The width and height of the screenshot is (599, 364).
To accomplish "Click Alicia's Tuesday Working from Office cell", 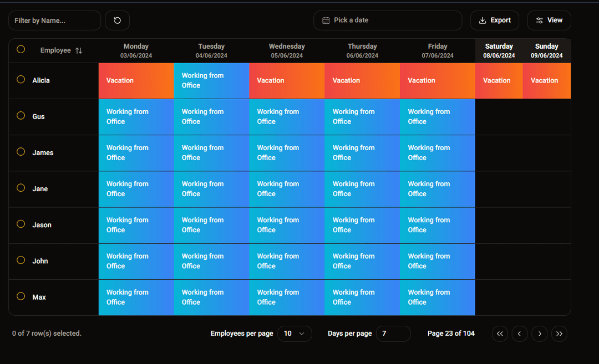I will [x=211, y=81].
